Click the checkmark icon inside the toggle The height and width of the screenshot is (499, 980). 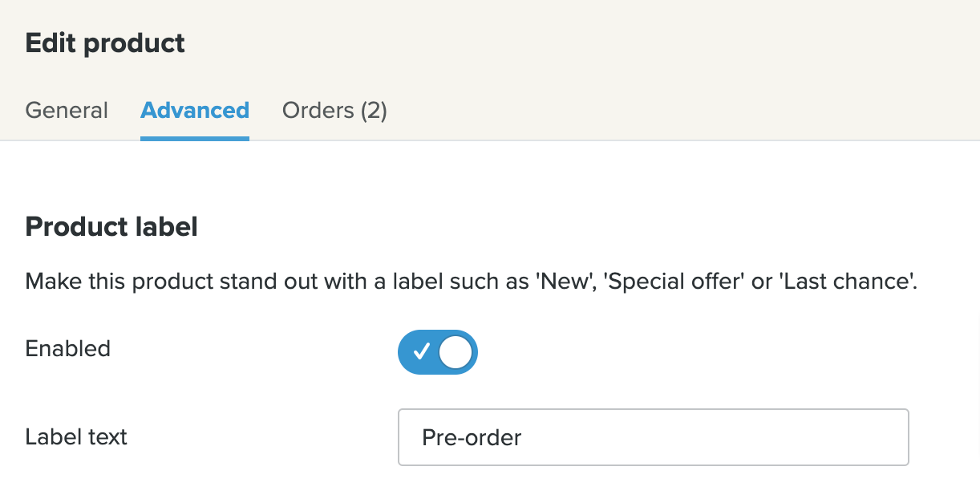tap(420, 351)
